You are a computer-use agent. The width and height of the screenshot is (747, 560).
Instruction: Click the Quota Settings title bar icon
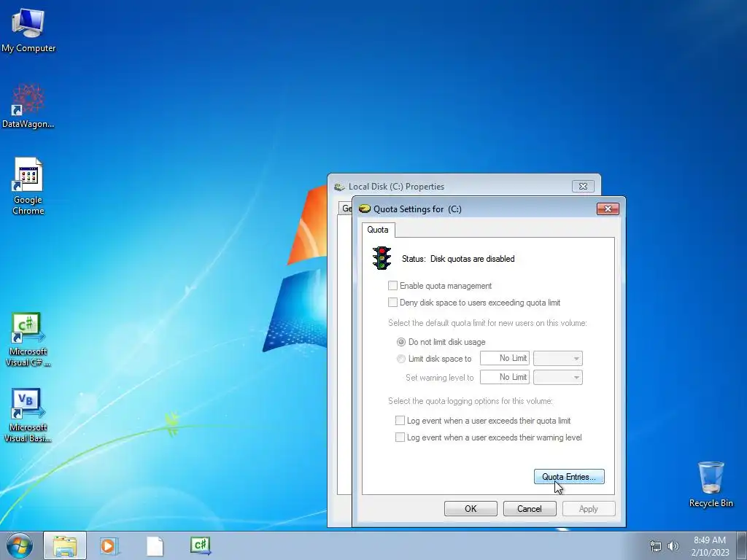(x=365, y=209)
